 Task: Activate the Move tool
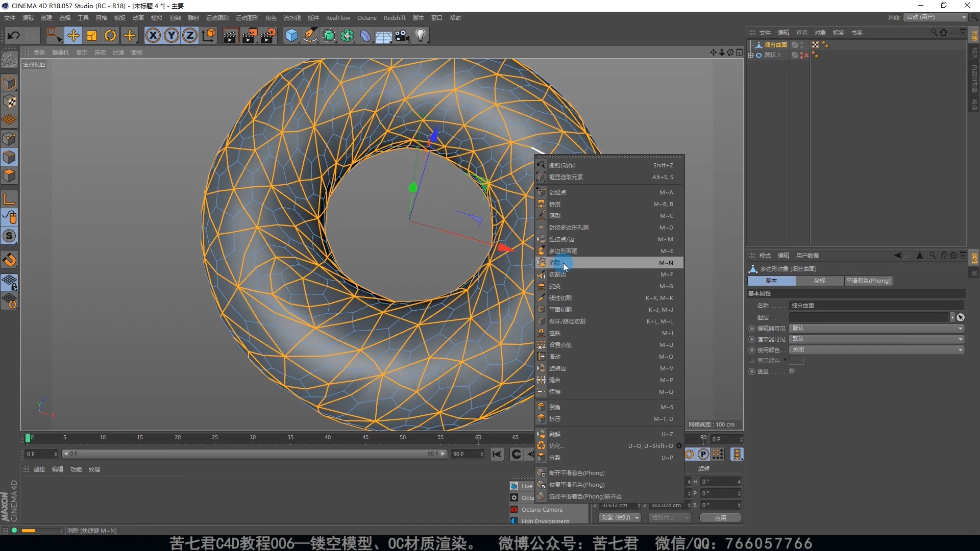(x=73, y=36)
